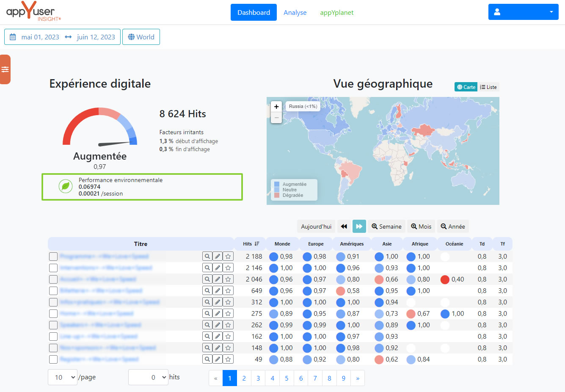Click the green leaf environmental performance icon

(66, 186)
